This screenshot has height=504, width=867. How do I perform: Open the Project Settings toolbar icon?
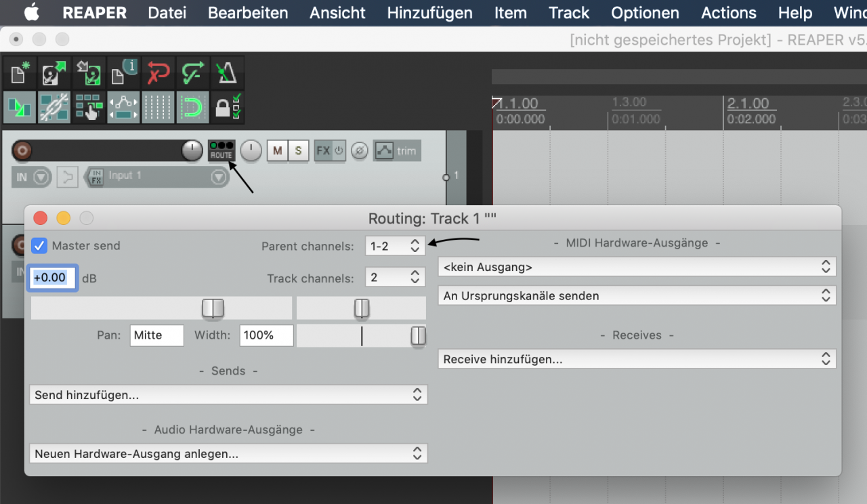click(123, 73)
